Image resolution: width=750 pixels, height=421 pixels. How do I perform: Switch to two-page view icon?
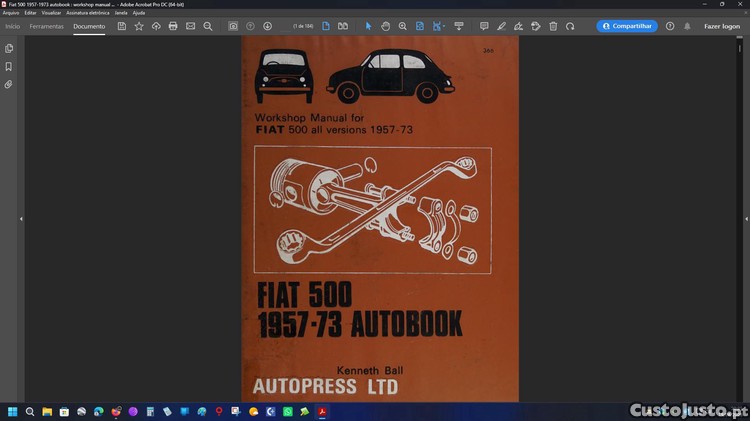tap(343, 26)
